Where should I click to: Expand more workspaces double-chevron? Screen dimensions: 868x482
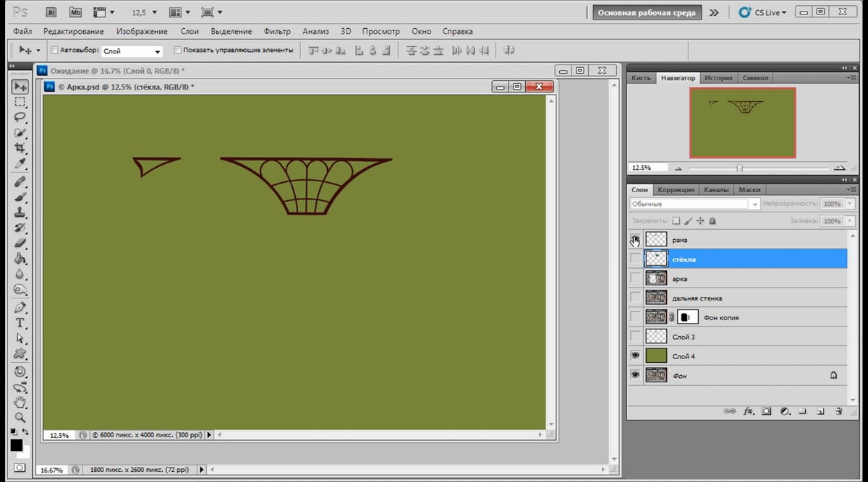[x=714, y=13]
